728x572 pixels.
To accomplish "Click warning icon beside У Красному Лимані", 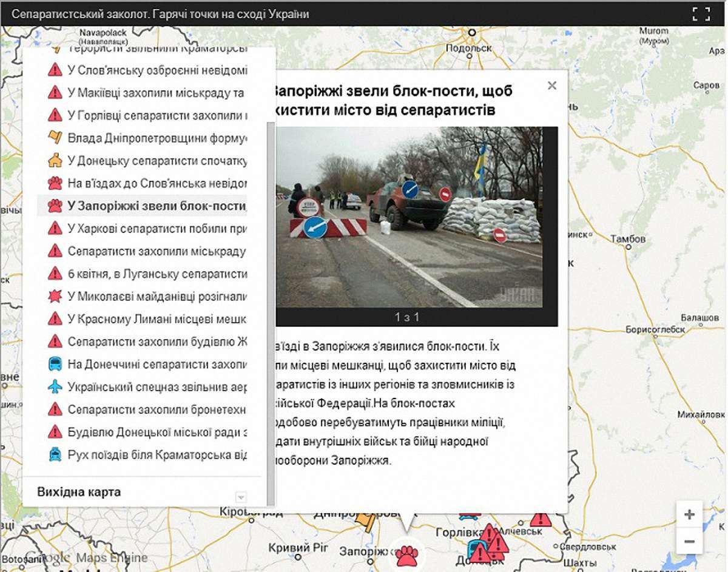I will [x=55, y=319].
